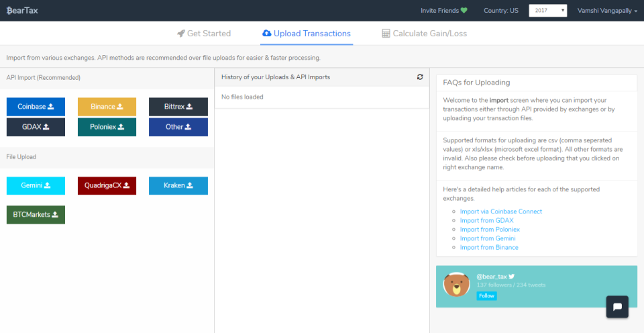Click the Binance API import button
644x333 pixels.
(x=107, y=107)
